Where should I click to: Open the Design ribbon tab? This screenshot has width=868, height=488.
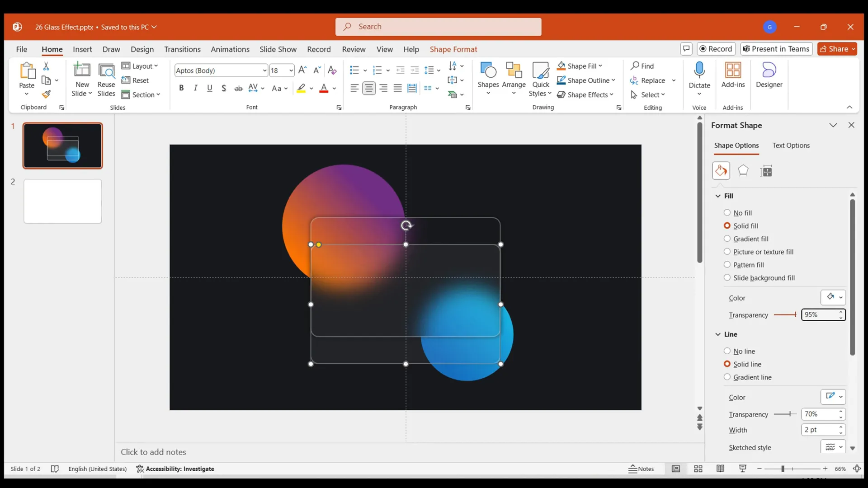click(x=142, y=49)
